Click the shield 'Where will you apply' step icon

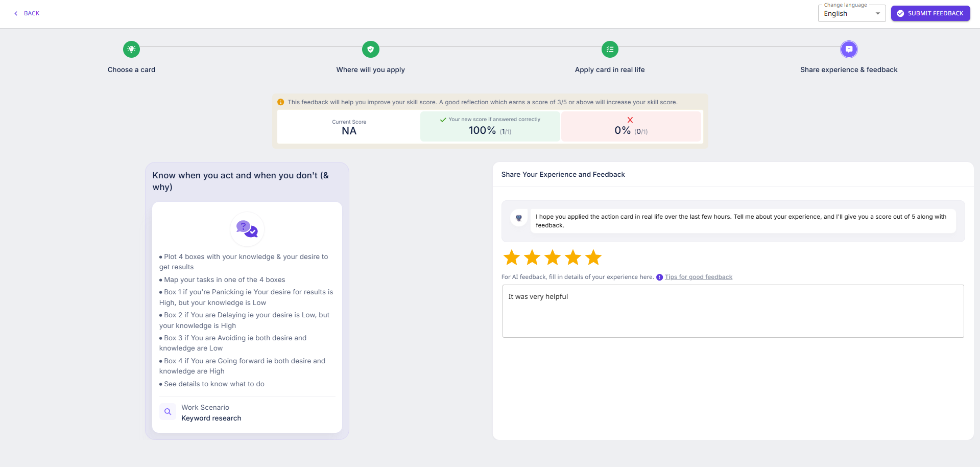[x=370, y=50]
